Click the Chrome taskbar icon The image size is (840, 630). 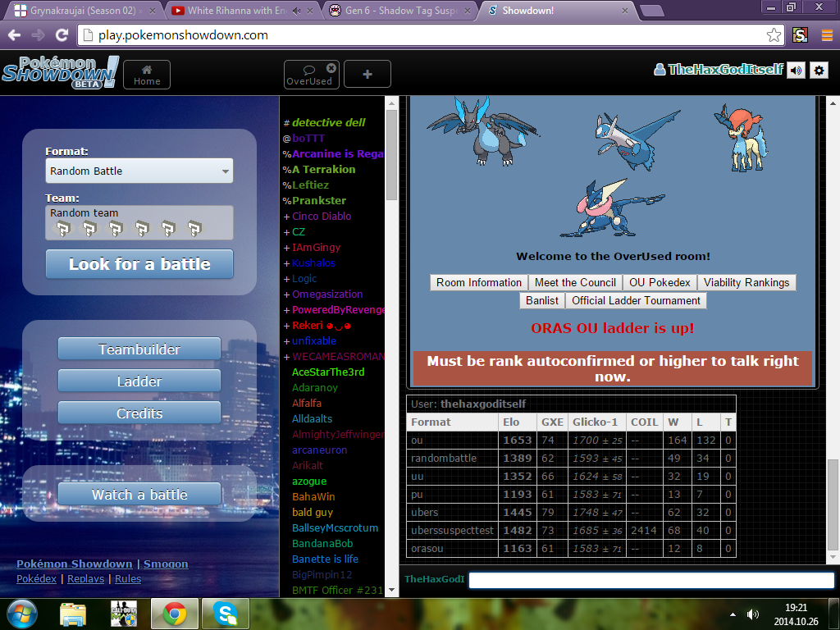tap(175, 614)
